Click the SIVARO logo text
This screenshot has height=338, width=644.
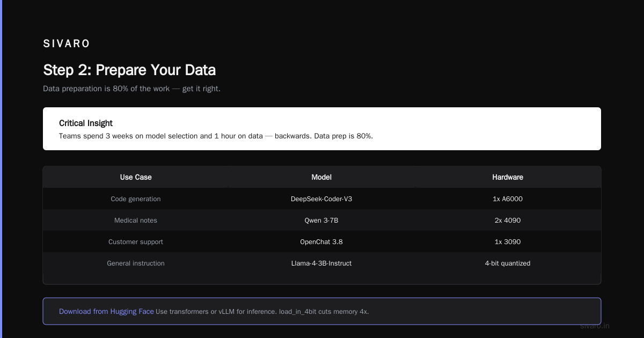pos(67,44)
